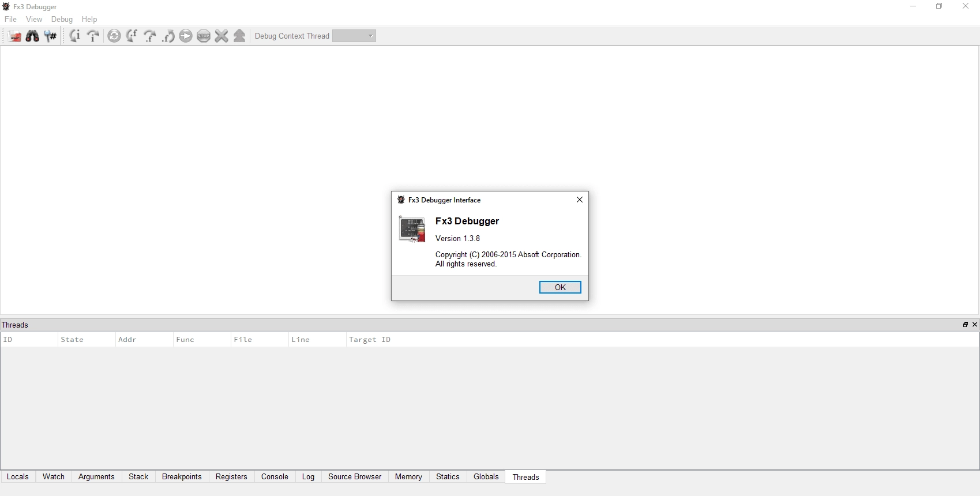Screen dimensions: 980x496
Task: Click the Version 1.3.8 text
Action: pos(457,238)
